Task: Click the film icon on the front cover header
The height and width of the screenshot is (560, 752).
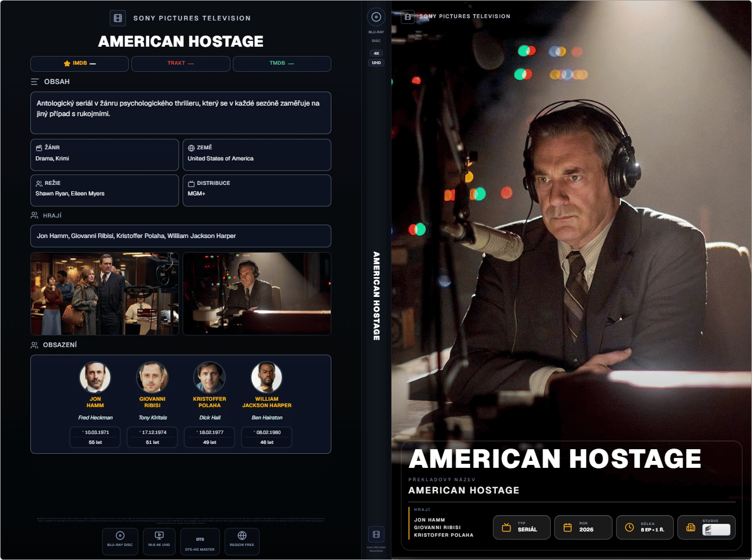Action: [x=408, y=17]
